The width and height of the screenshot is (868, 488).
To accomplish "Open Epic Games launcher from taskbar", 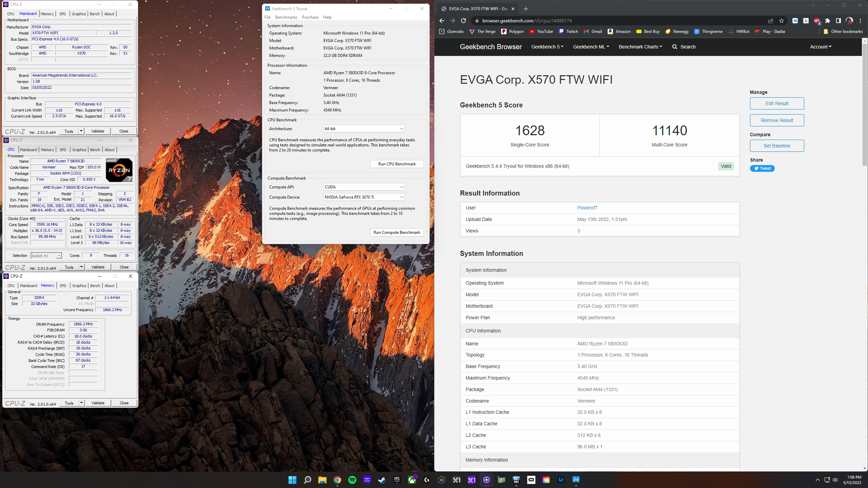I will click(x=397, y=480).
